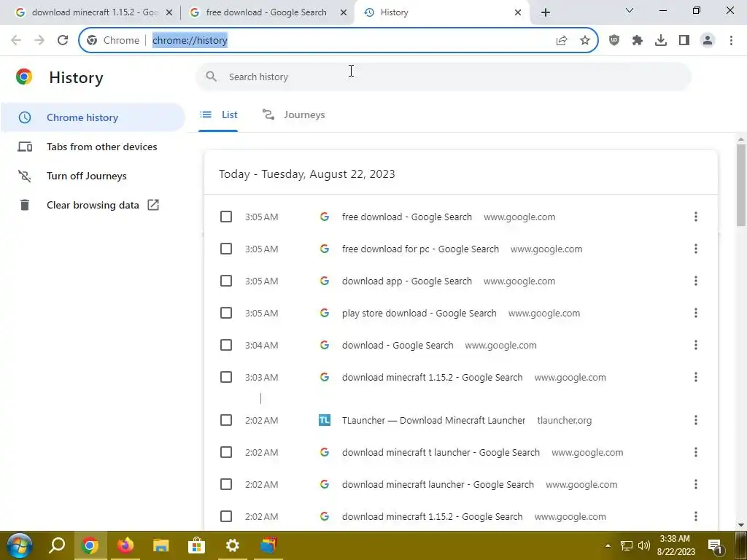Open download app - Google Search link
The height and width of the screenshot is (560, 747).
click(407, 281)
